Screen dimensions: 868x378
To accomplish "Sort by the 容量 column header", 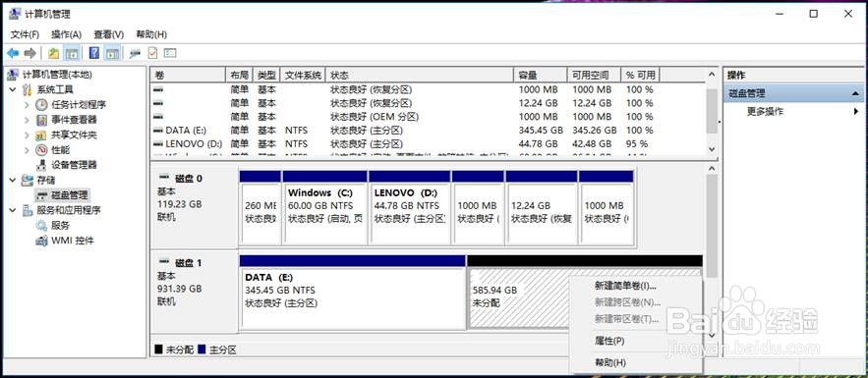I will click(541, 76).
